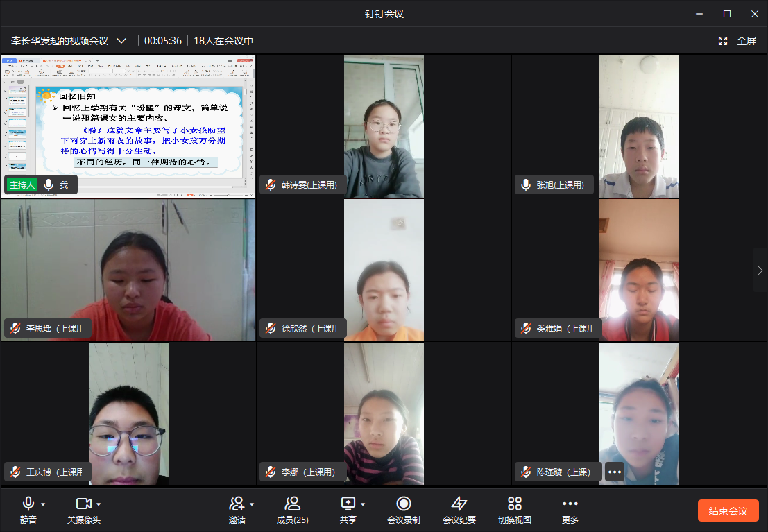Viewport: 768px width, 532px height.
Task: Expand the microphone options arrow
Action: click(43, 504)
